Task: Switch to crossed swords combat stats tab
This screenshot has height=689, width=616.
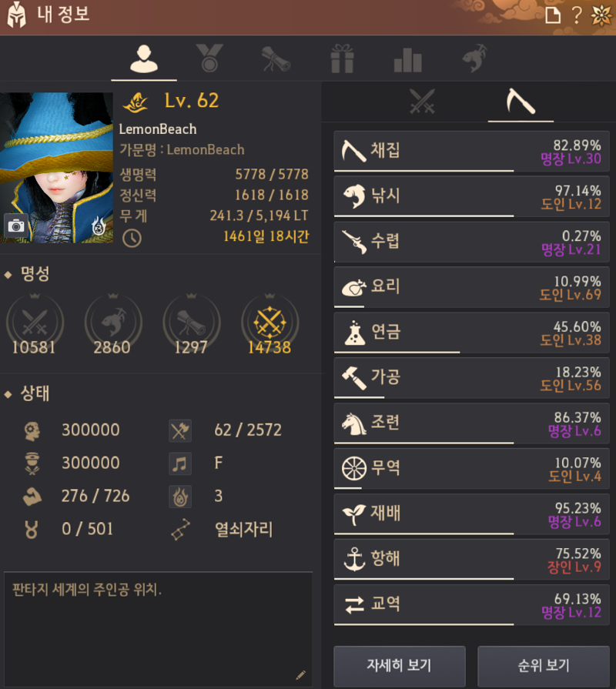Action: point(422,102)
